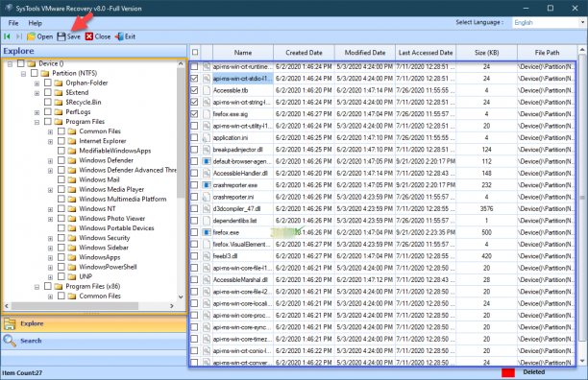Click the UNP folder icon

click(72, 276)
